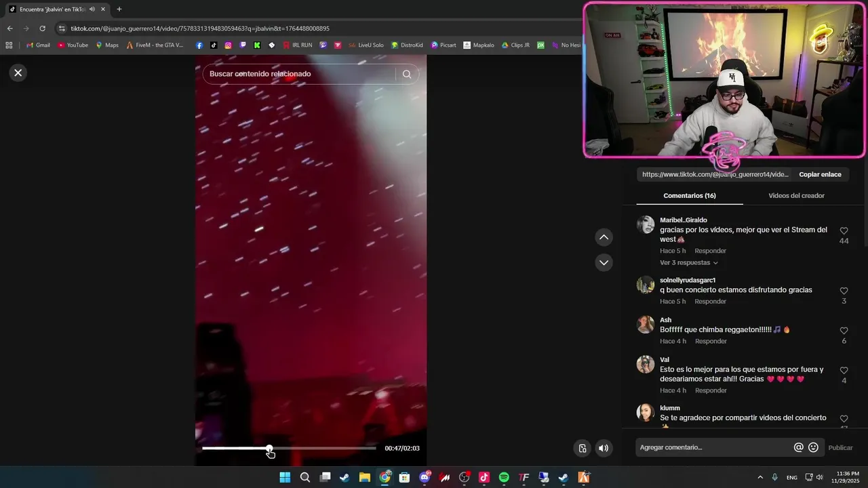
Task: Open Clips JR bookmark
Action: pos(515,45)
